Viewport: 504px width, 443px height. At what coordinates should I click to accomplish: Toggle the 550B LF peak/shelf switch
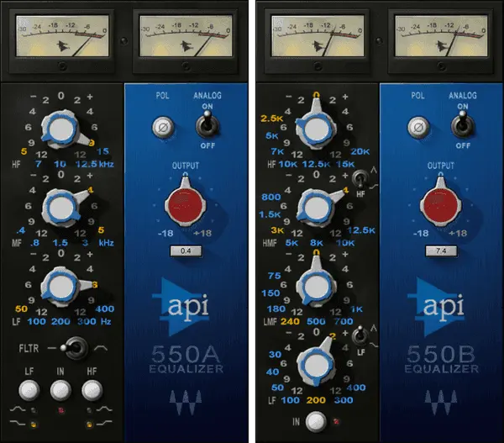pos(360,335)
